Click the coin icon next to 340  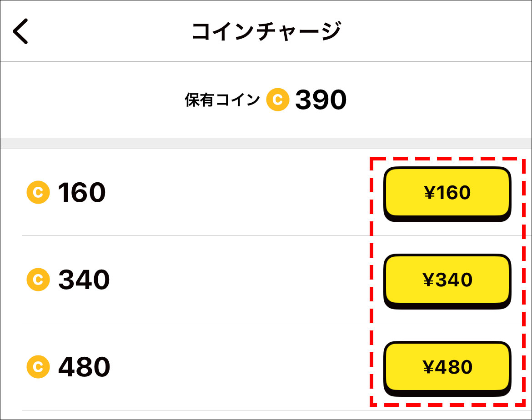pos(38,280)
